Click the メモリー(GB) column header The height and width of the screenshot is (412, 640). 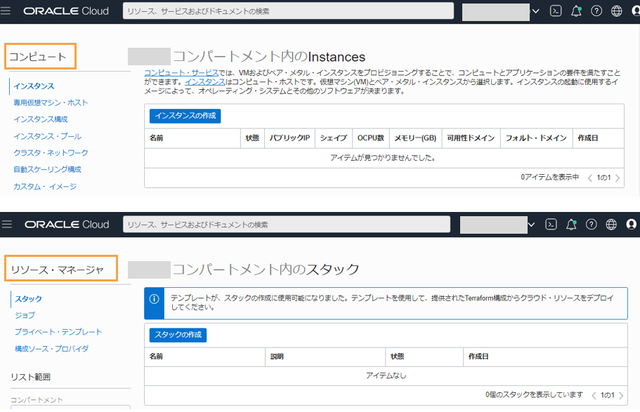click(x=415, y=138)
